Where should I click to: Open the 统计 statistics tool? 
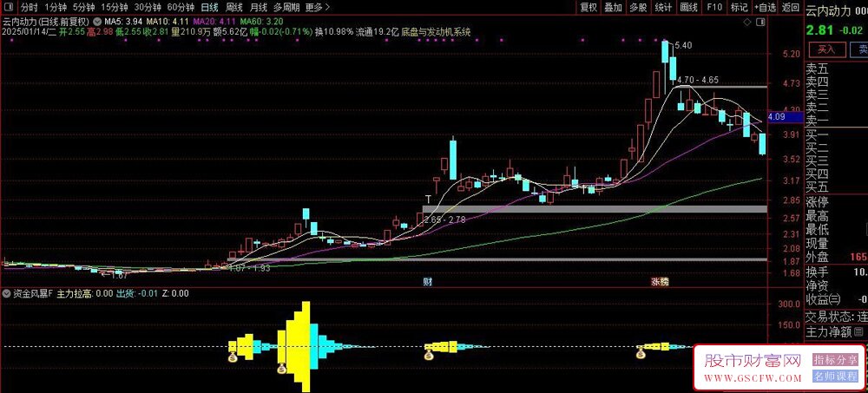tap(663, 7)
